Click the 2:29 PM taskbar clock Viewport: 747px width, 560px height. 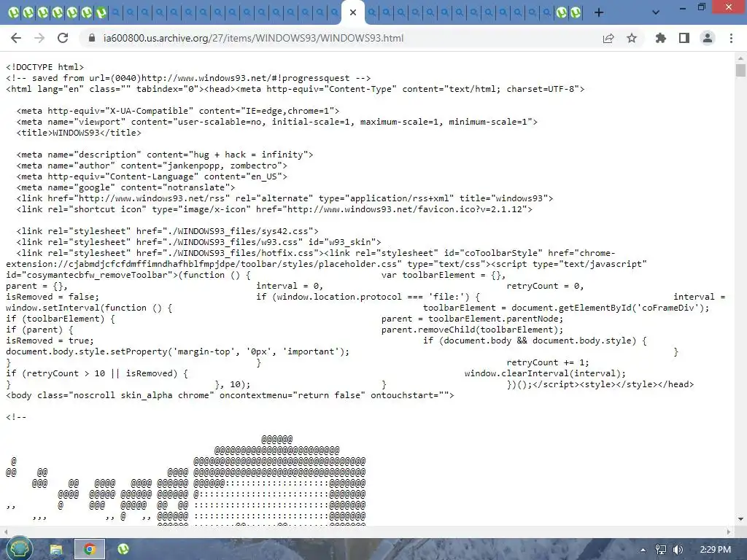click(x=716, y=550)
